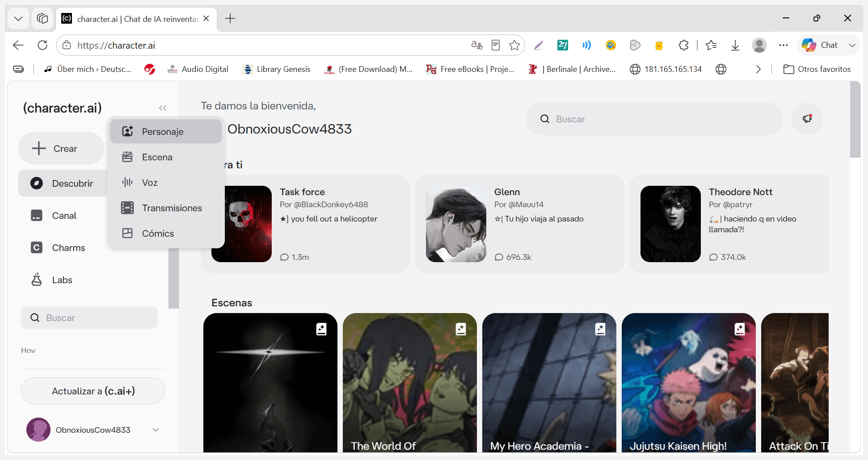Click the page vertical scrollbar

(x=855, y=120)
